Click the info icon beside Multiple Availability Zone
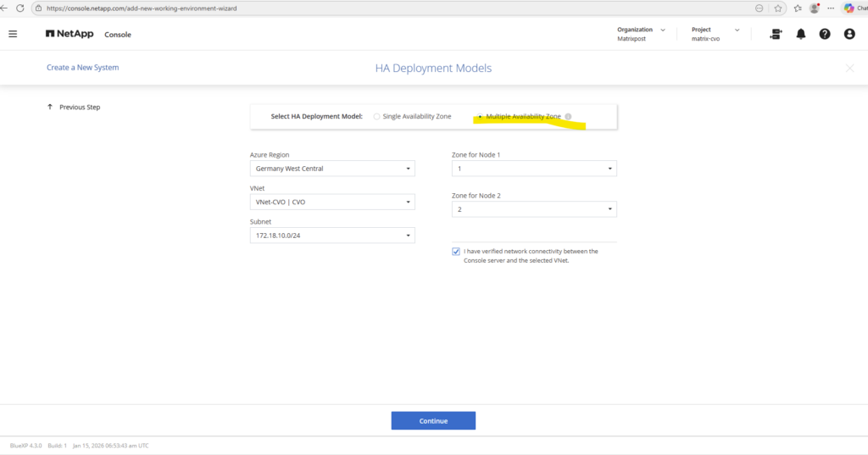The image size is (868, 455). tap(568, 117)
